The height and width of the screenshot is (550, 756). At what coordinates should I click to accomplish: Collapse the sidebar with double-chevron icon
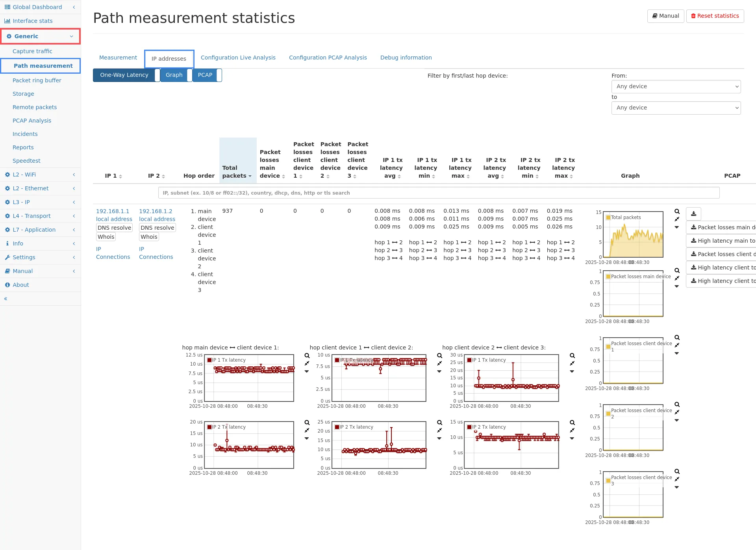pos(6,299)
